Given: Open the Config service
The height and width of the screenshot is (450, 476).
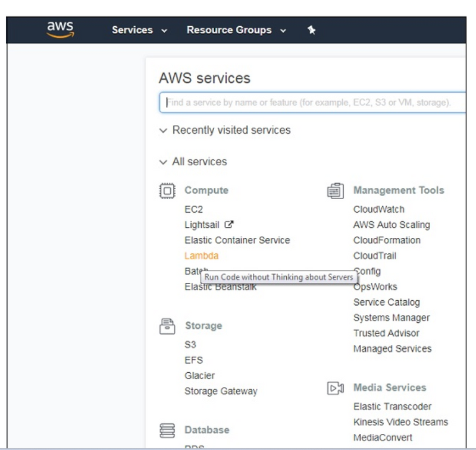Looking at the screenshot, I should tap(367, 272).
